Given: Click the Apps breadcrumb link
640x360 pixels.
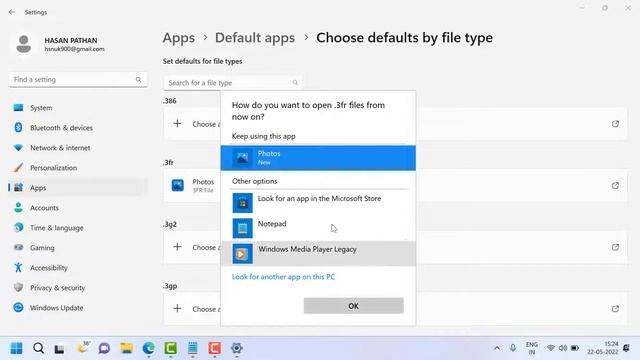Looking at the screenshot, I should 179,38.
